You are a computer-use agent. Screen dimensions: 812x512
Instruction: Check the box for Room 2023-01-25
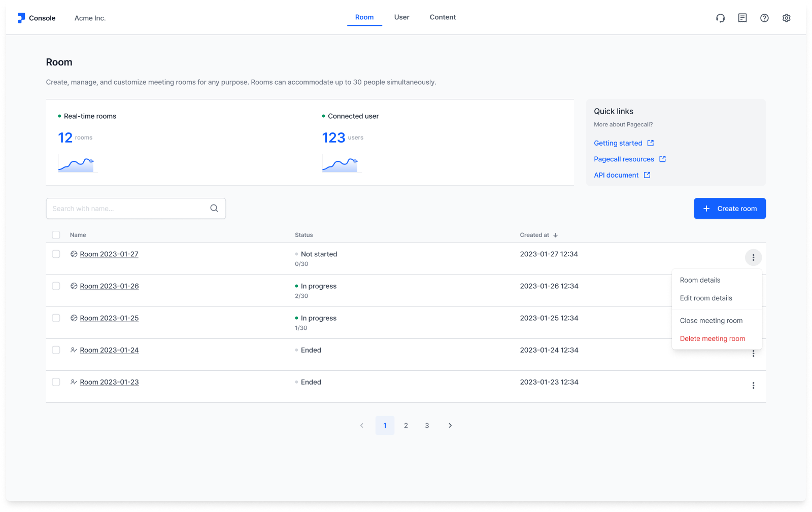click(x=56, y=318)
